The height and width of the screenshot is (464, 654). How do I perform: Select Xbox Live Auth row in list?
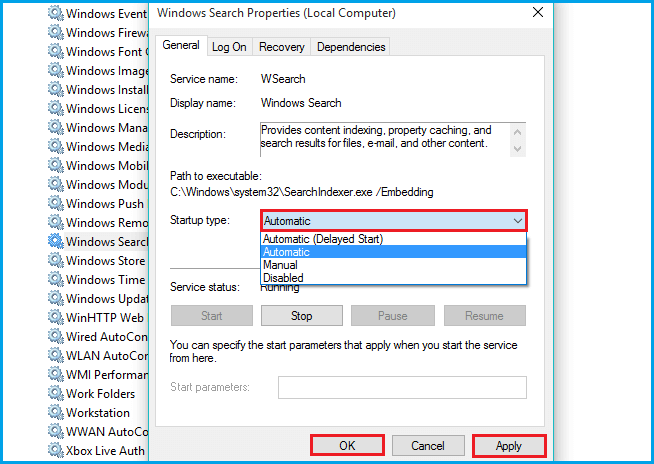pyautogui.click(x=98, y=451)
